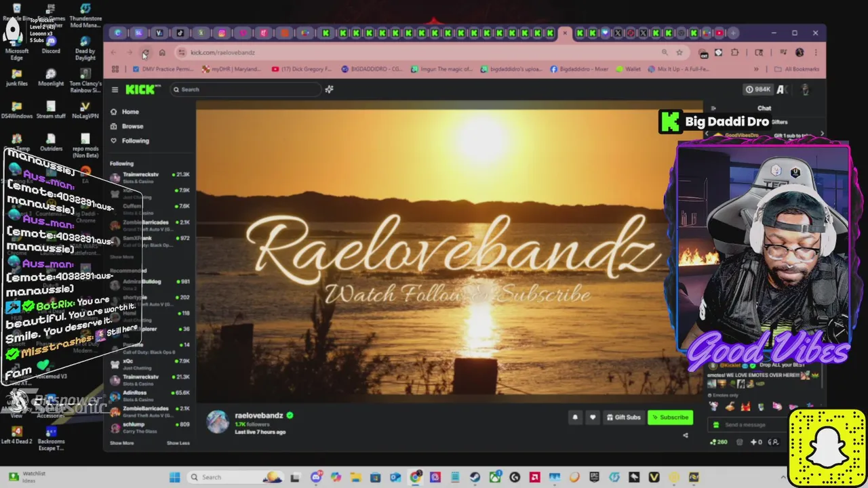This screenshot has width=868, height=488.
Task: Expand hidden bookmarks with double chevron
Action: click(756, 69)
